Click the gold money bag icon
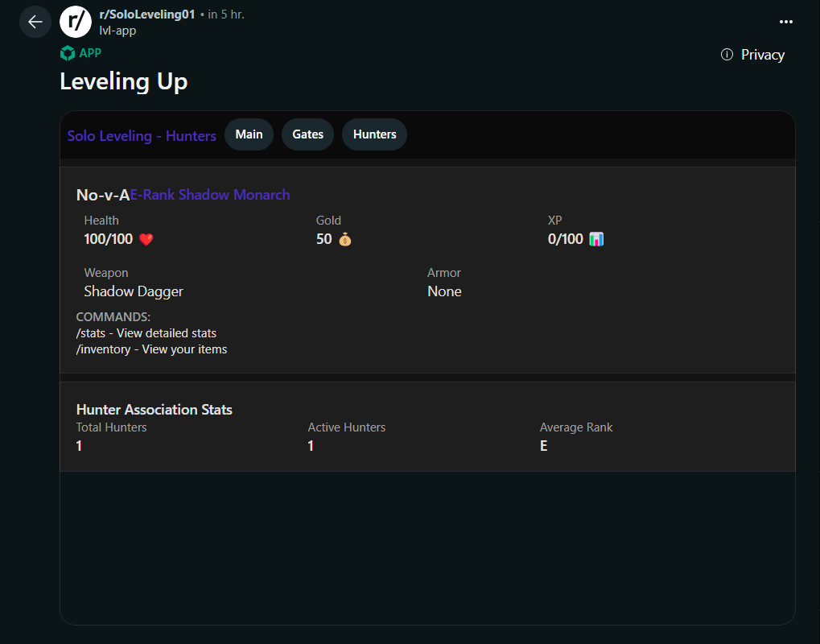 point(345,240)
